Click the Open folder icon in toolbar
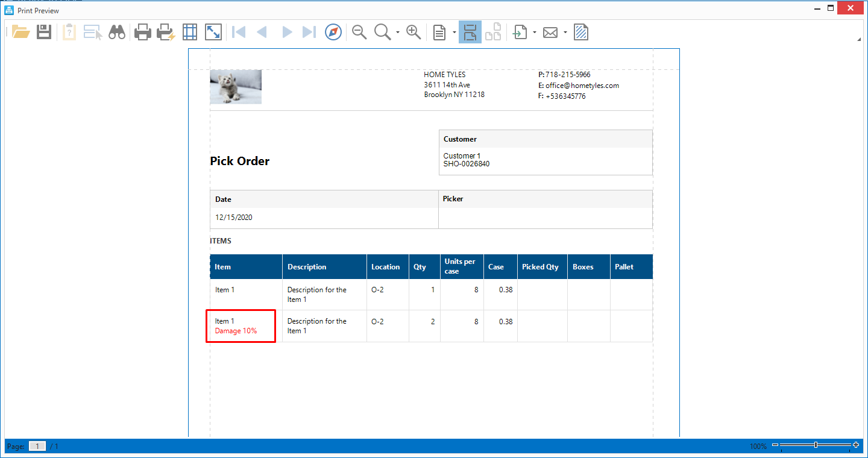 tap(21, 32)
